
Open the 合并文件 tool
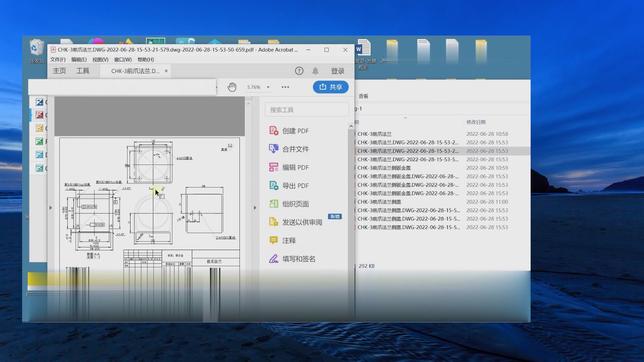[x=289, y=149]
